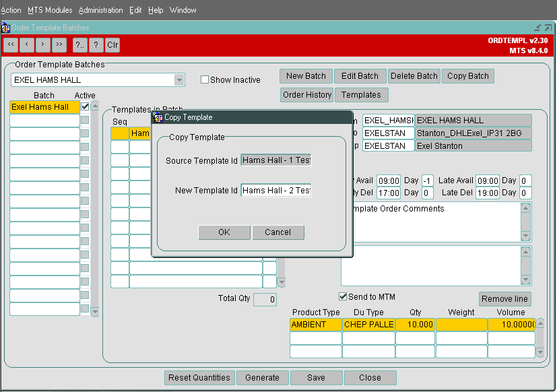This screenshot has height=392, width=557.
Task: Open the Edit menu
Action: pos(135,10)
